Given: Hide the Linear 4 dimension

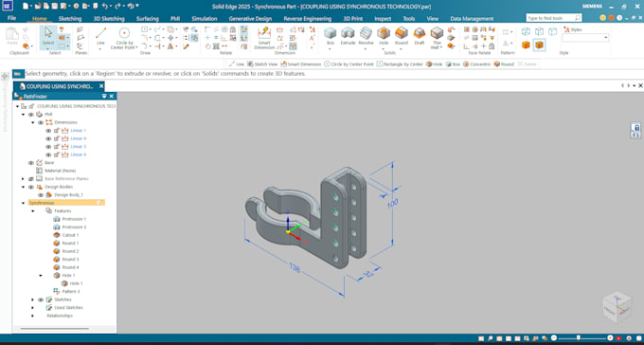Looking at the screenshot, I should click(48, 138).
